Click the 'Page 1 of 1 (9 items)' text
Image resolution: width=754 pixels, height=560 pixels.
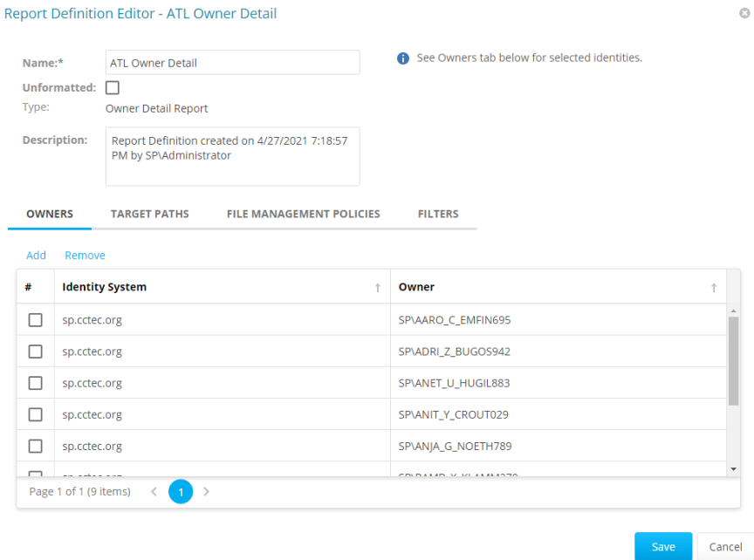[79, 492]
